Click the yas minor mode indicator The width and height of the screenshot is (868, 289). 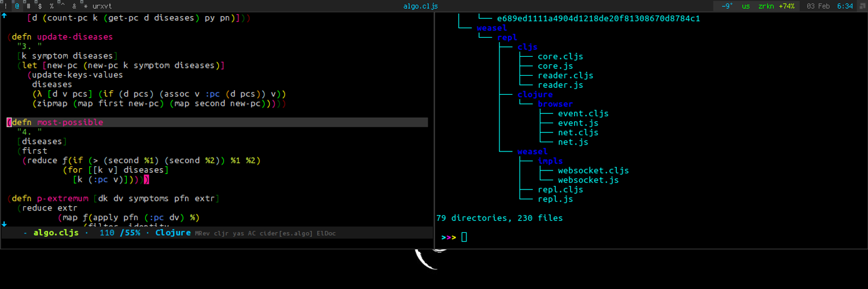(238, 234)
